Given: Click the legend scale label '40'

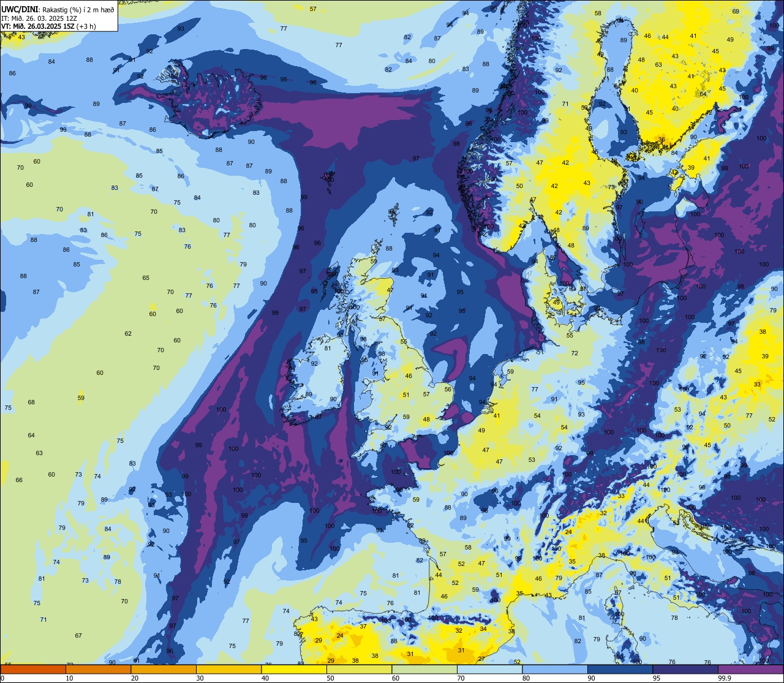Looking at the screenshot, I should click(265, 677).
